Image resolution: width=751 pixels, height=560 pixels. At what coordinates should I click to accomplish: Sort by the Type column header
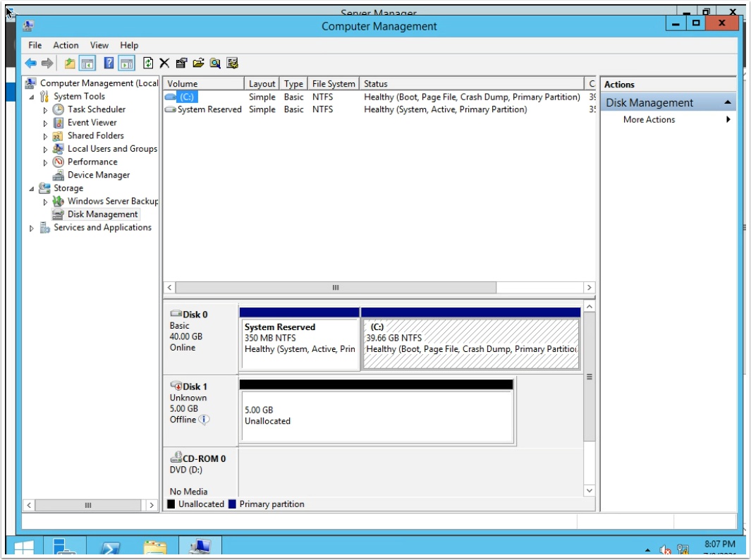(x=293, y=84)
